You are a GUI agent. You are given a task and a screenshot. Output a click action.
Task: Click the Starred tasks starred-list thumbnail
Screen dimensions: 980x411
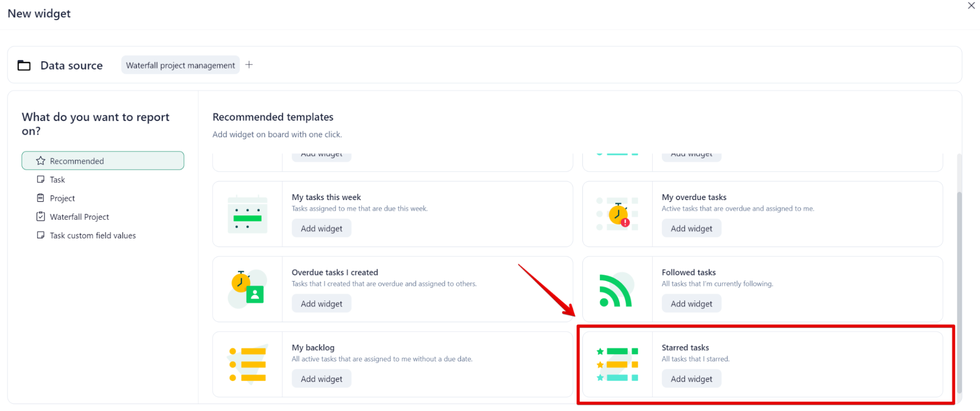(x=617, y=364)
